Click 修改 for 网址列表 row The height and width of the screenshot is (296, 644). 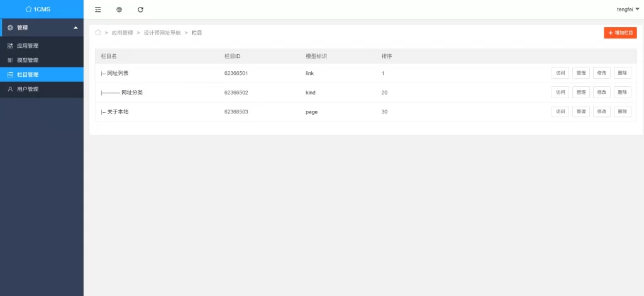coord(602,73)
